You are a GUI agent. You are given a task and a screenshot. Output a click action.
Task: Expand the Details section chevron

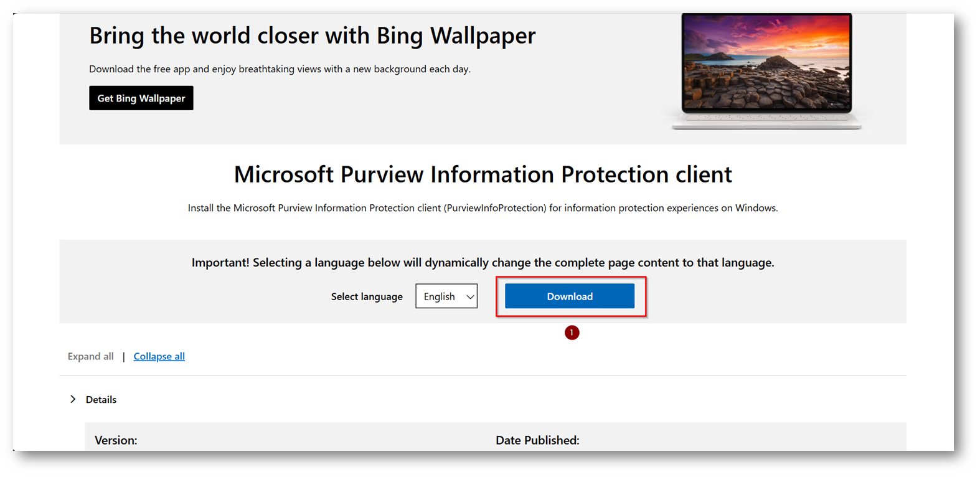click(x=73, y=399)
